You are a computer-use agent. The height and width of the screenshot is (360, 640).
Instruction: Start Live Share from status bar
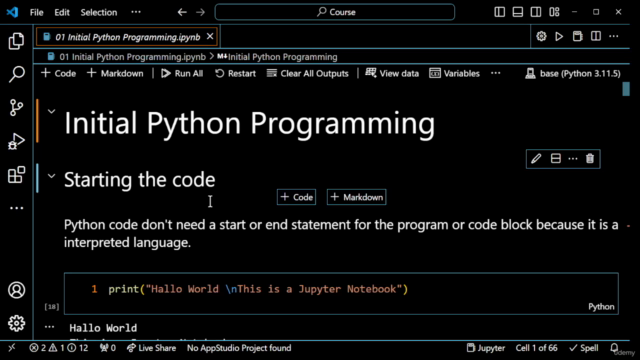151,348
